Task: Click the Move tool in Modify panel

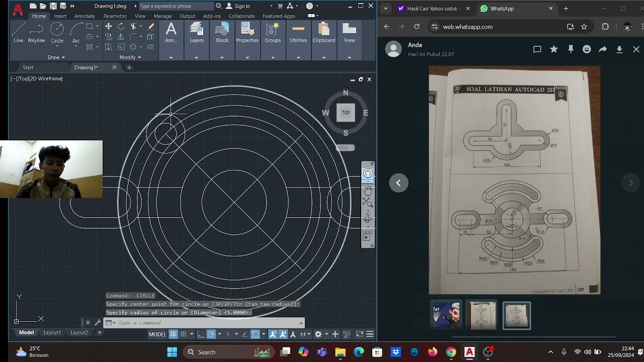Action: coord(109,26)
